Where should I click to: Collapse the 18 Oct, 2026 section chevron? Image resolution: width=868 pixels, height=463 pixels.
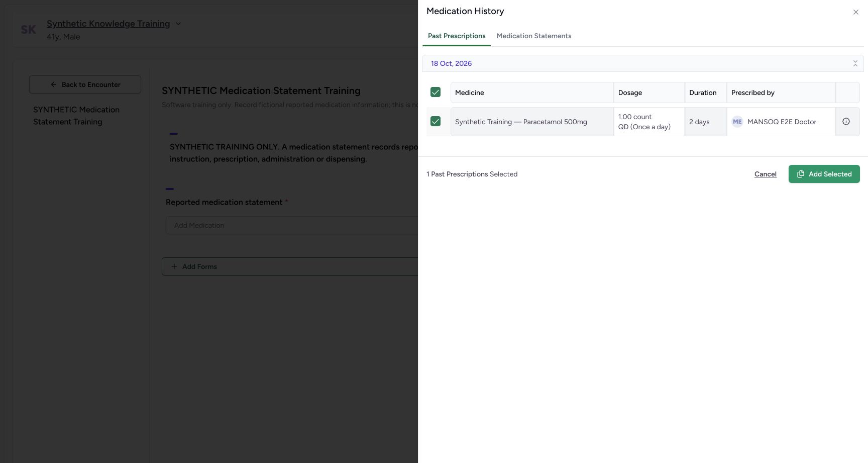pyautogui.click(x=855, y=63)
